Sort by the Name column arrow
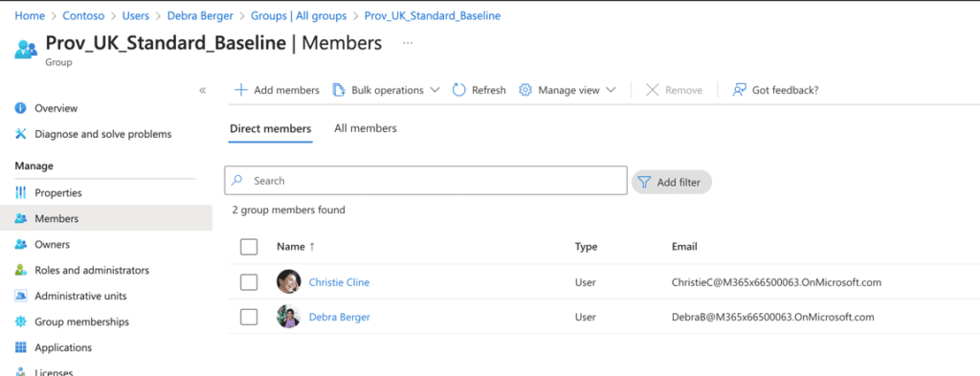980x376 pixels. click(312, 247)
